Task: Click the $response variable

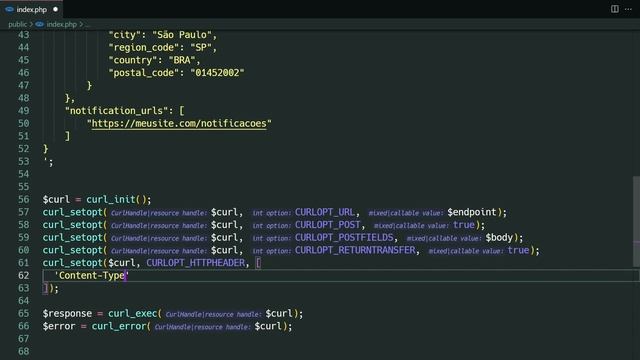Action: point(67,313)
